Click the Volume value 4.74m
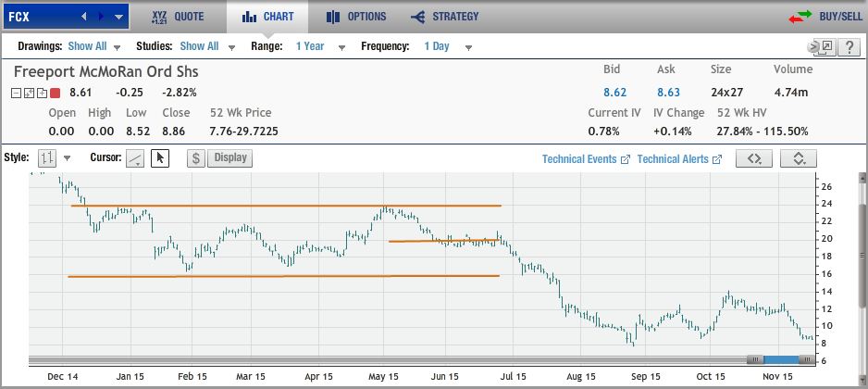Screen dimensions: 868x389 793,93
